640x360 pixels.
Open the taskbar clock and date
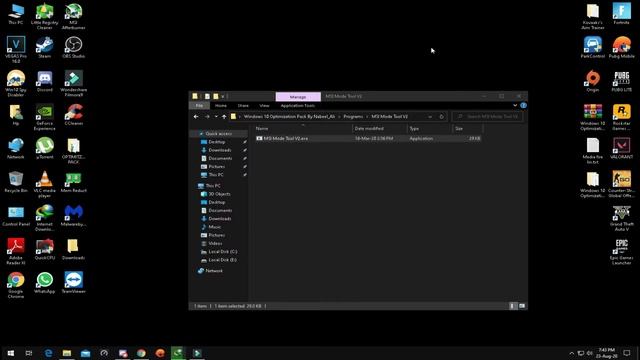(607, 353)
